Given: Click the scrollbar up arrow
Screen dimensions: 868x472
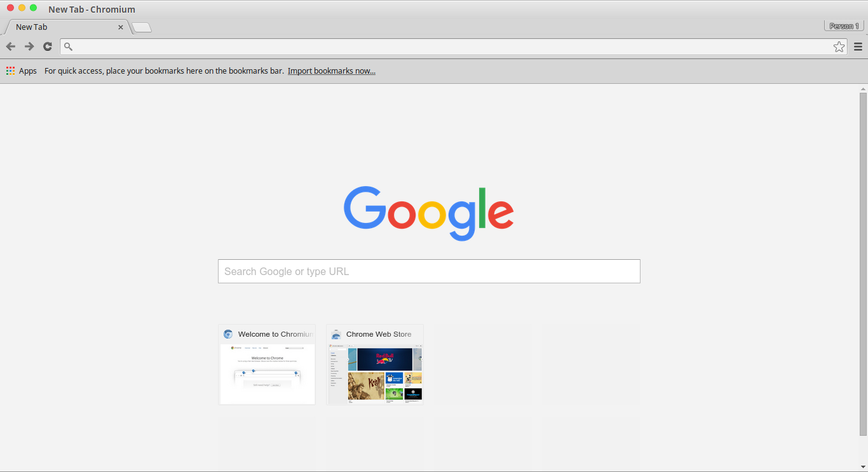Looking at the screenshot, I should [x=863, y=88].
